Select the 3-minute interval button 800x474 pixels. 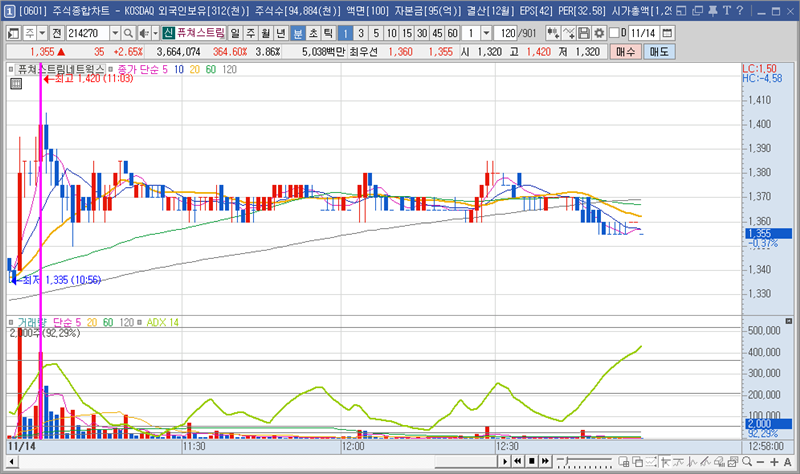362,33
